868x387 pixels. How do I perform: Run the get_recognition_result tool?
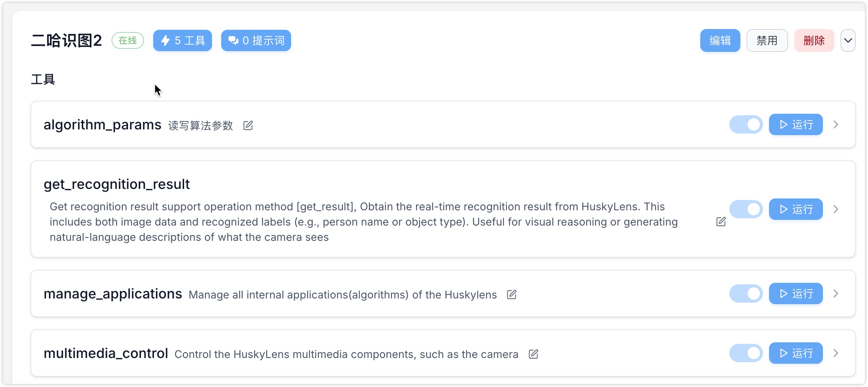(x=795, y=209)
